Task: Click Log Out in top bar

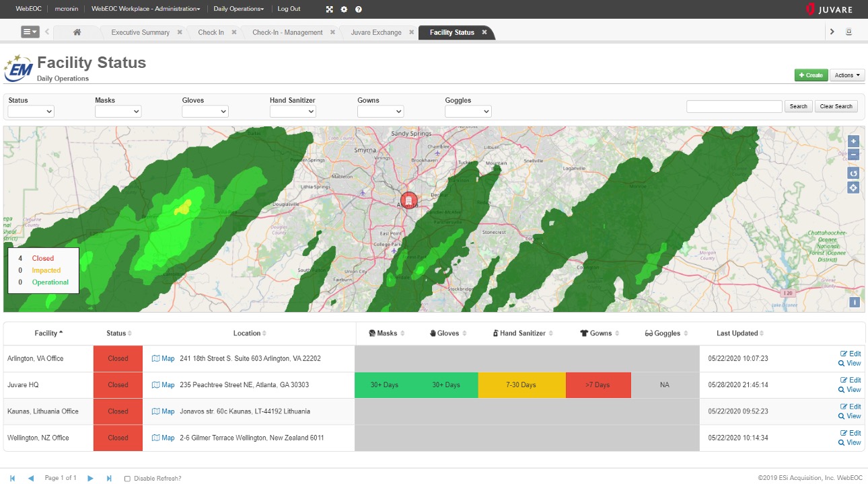Action: (x=289, y=9)
